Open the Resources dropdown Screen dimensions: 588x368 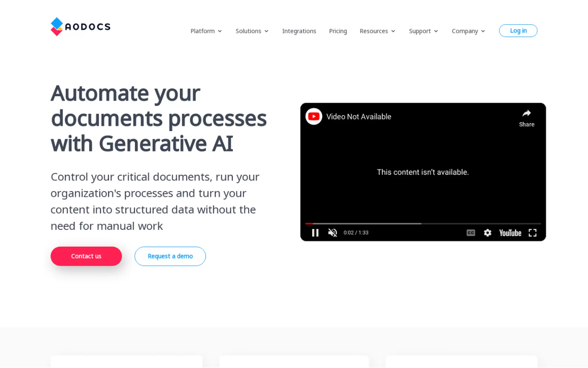point(377,31)
